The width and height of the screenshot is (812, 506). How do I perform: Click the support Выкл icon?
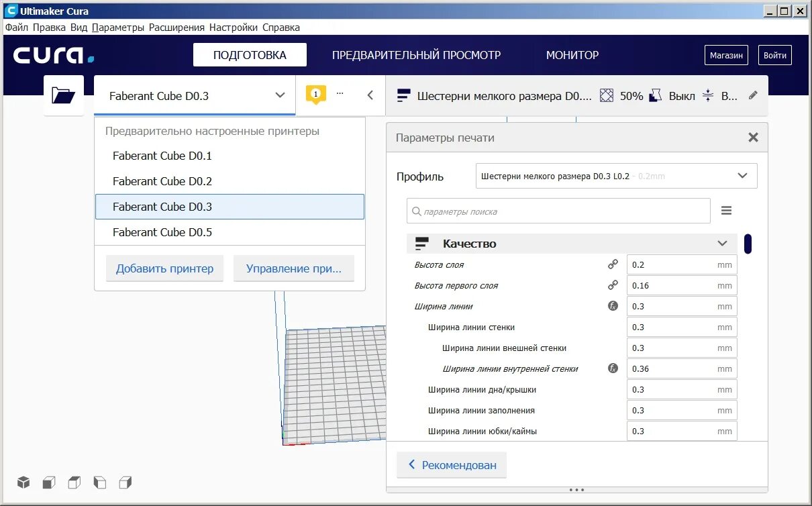(x=656, y=95)
